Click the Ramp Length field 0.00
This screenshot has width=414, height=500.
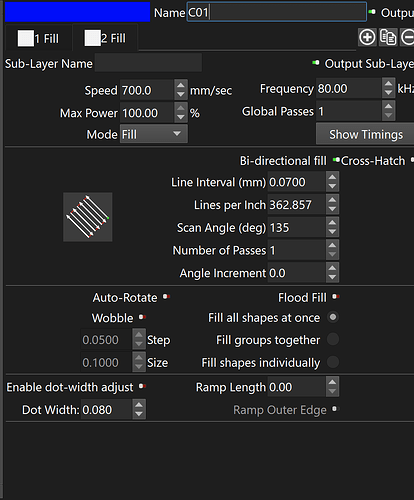pyautogui.click(x=296, y=387)
